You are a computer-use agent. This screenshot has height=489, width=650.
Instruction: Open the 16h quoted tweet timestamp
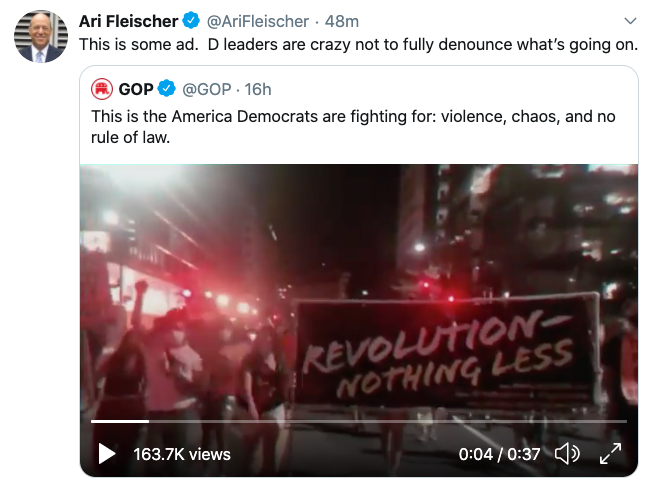[x=257, y=89]
